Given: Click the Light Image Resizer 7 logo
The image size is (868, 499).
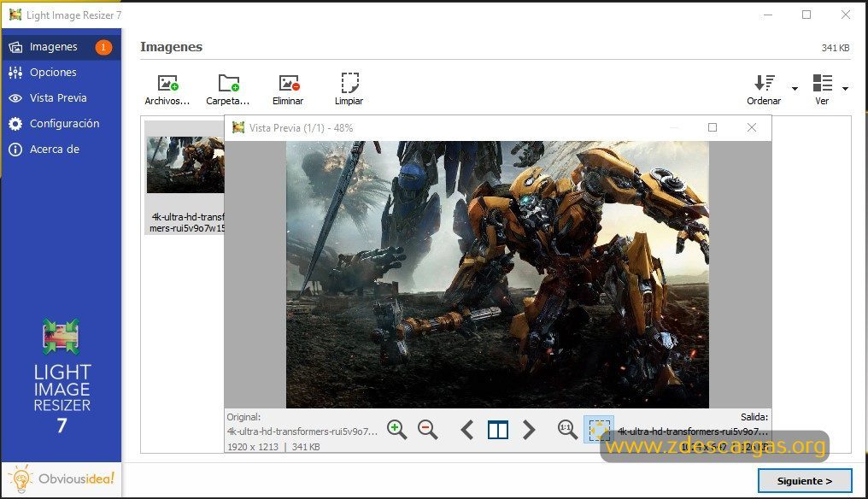Looking at the screenshot, I should (62, 375).
